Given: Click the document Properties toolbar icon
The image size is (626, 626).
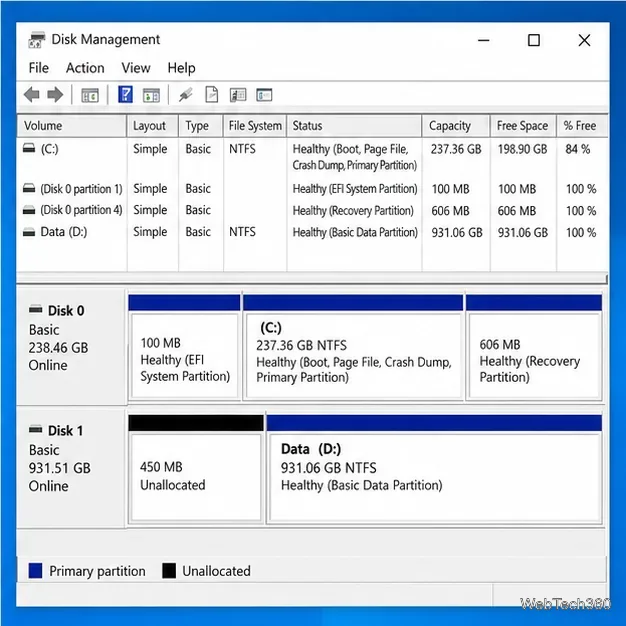Looking at the screenshot, I should click(x=212, y=95).
